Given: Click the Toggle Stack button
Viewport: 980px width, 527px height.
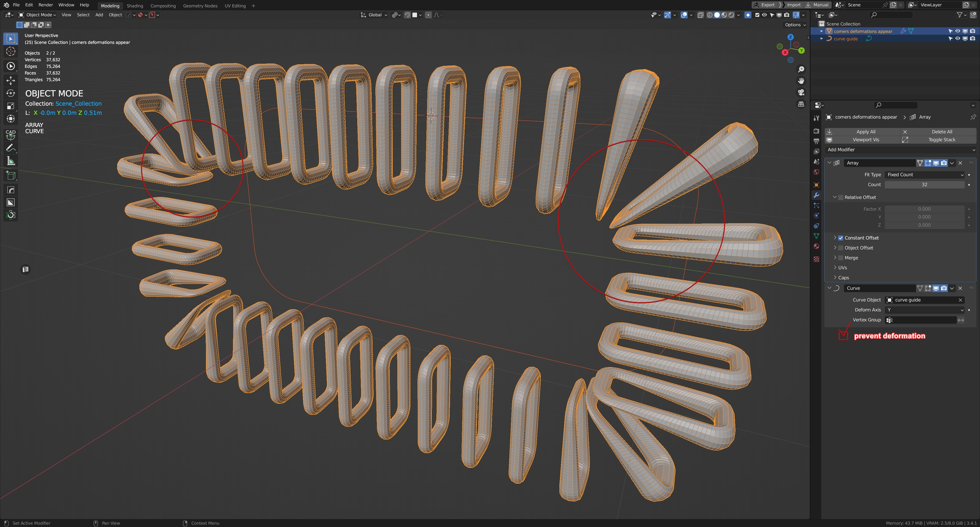Looking at the screenshot, I should pyautogui.click(x=938, y=140).
